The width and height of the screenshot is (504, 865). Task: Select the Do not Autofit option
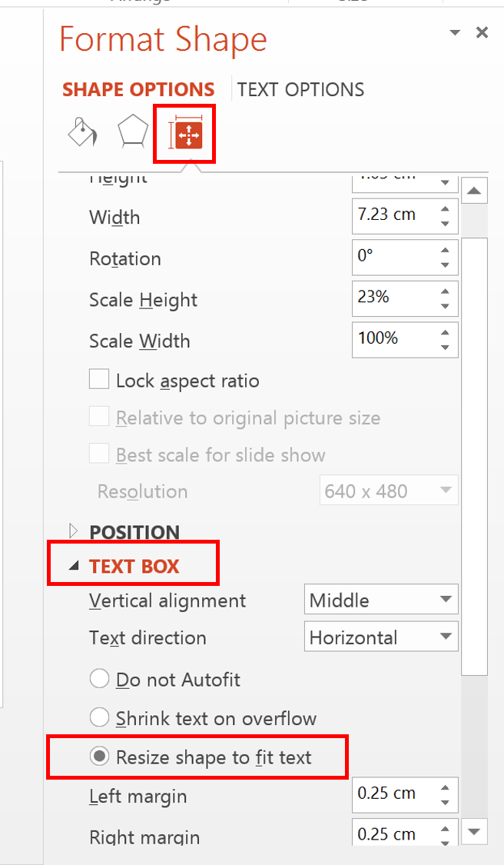pyautogui.click(x=100, y=680)
